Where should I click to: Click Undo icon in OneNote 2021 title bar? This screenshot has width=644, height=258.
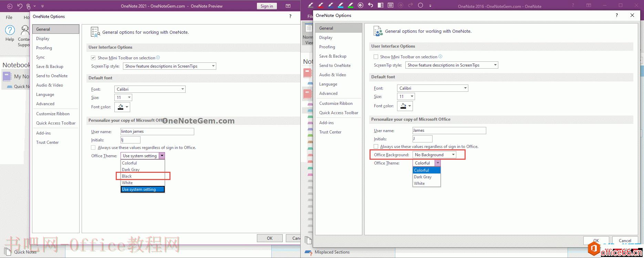(x=20, y=6)
